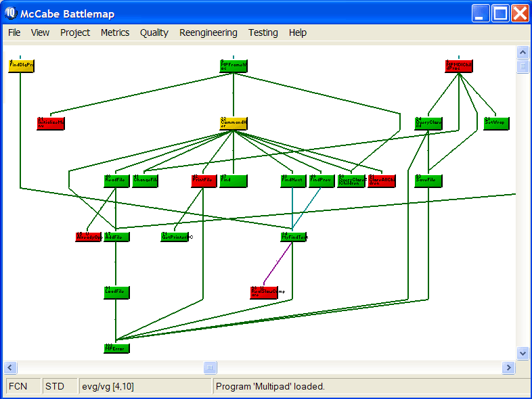532x399 pixels.
Task: Select the red InitializeMenu node
Action: pyautogui.click(x=51, y=123)
